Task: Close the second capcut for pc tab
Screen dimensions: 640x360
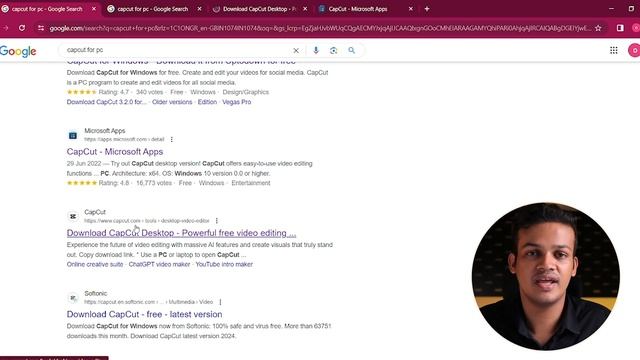Action: coord(199,9)
